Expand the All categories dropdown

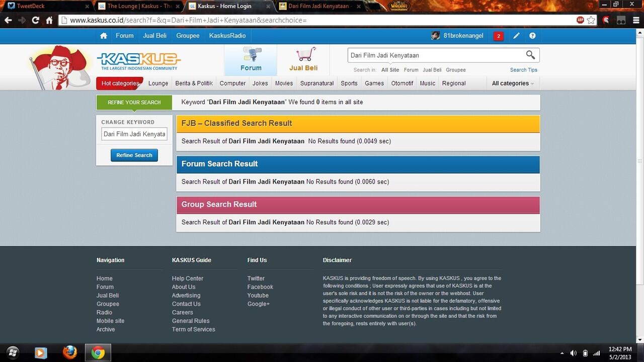point(513,83)
